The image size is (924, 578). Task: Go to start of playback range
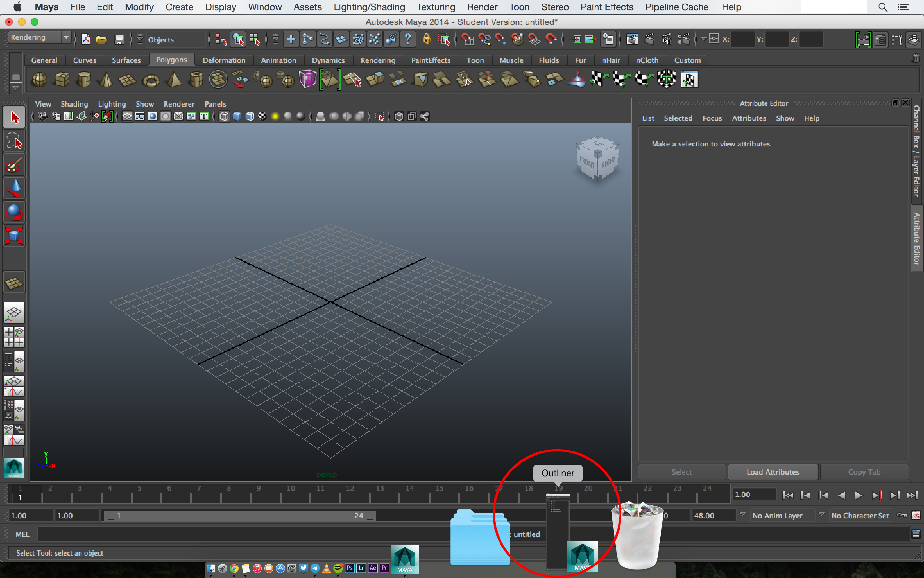(788, 495)
